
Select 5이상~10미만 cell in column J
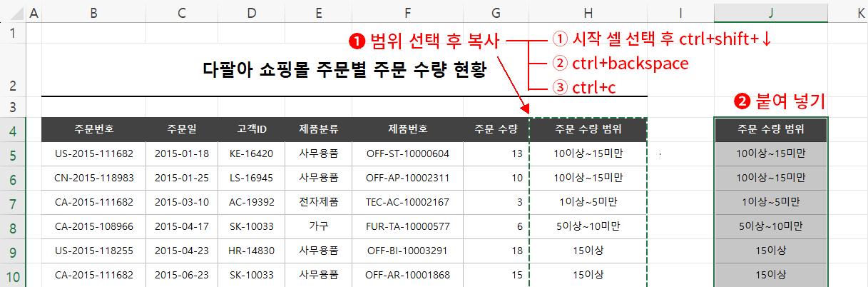771,227
